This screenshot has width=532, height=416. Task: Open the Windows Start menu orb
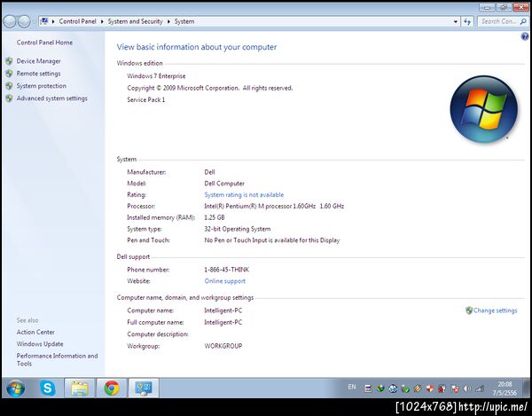pos(16,389)
